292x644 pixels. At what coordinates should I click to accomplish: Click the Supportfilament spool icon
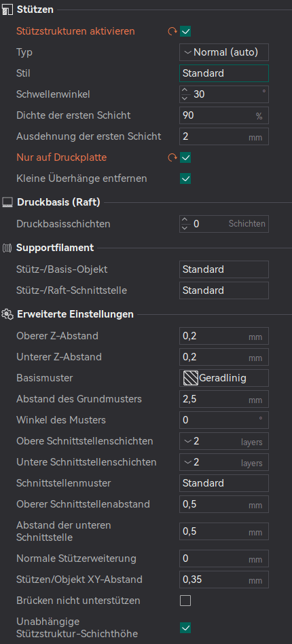7,248
